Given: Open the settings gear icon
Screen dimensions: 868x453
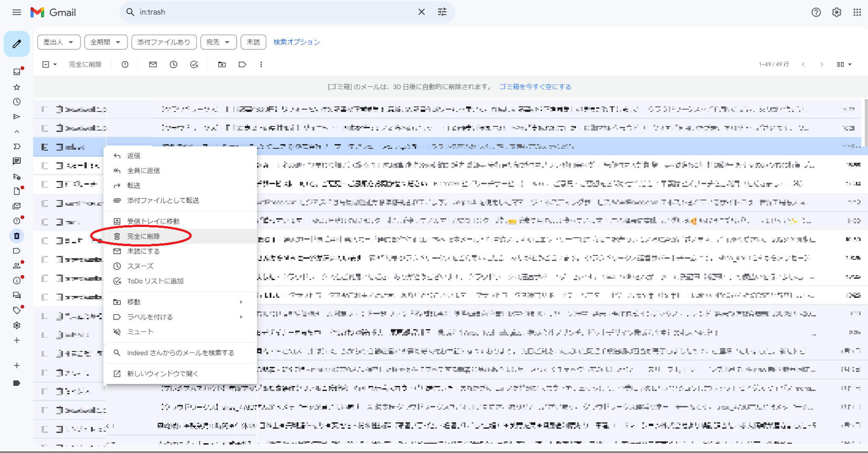Looking at the screenshot, I should (836, 12).
